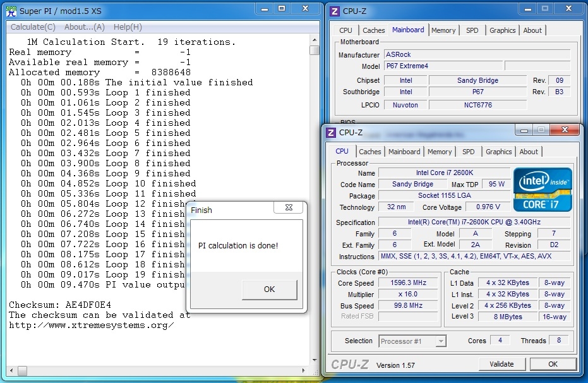Click the Specification field i7-2600K CPU @ 3.40GHz
Viewport: 588px width, 383px height.
(x=474, y=222)
